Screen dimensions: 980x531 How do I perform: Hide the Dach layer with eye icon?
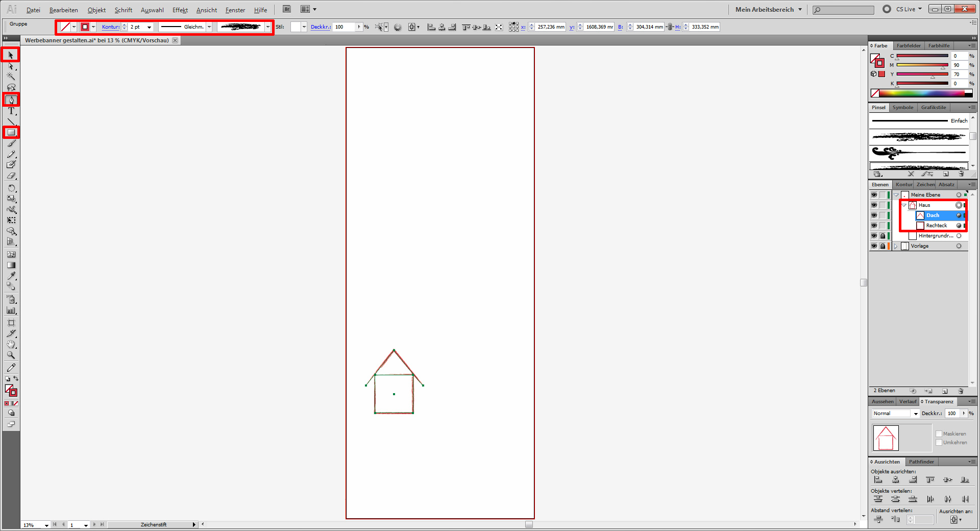[x=874, y=215]
